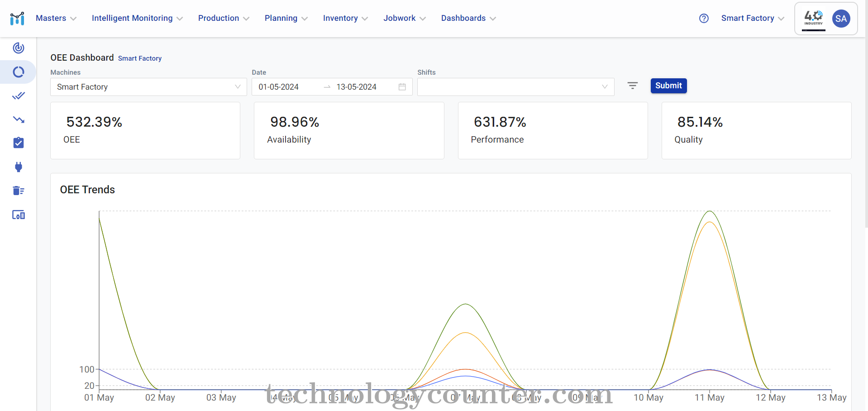Click the app logo icon in navbar

[x=17, y=19]
